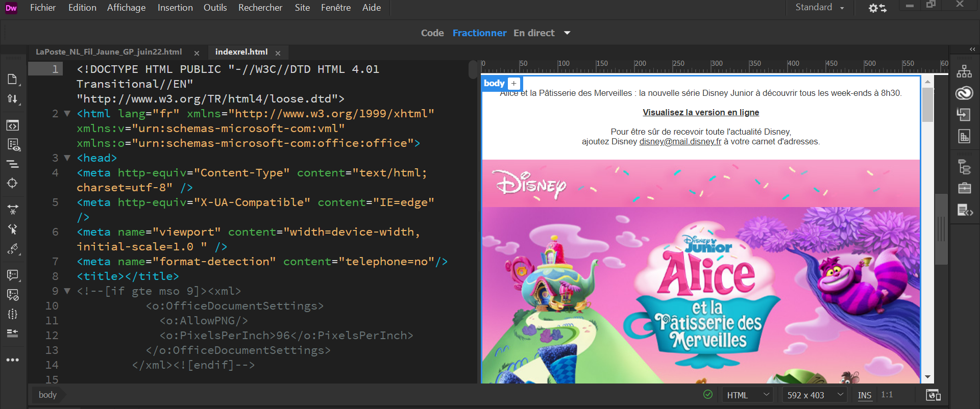980x409 pixels.
Task: Close the LaPoste_NL_Fil_Jaune_GP_juin22.html tab
Action: (197, 53)
